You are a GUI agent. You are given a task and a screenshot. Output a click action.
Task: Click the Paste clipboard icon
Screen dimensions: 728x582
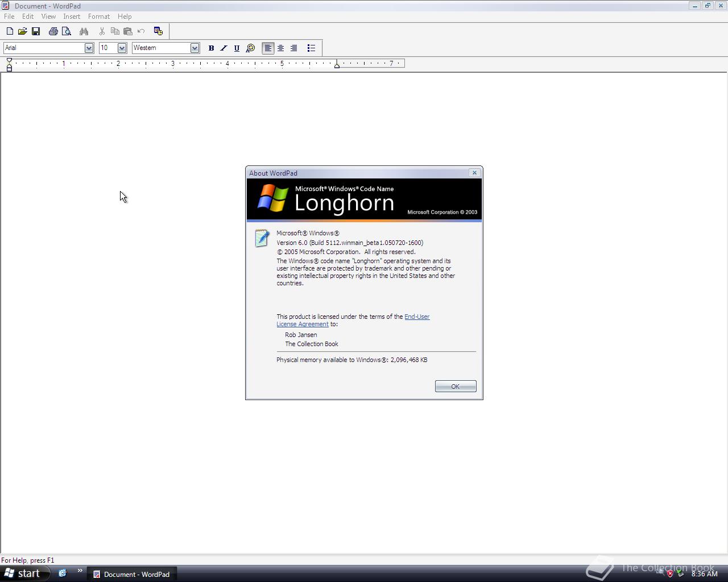click(x=128, y=31)
